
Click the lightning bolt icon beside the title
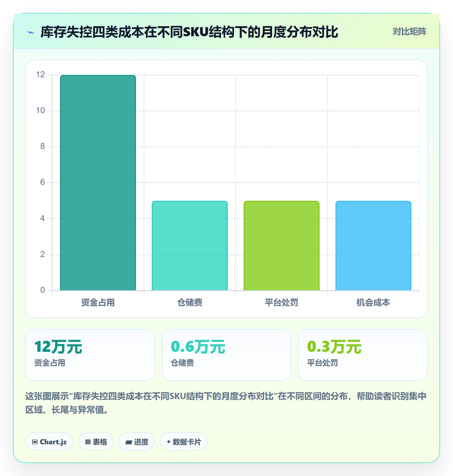click(31, 32)
